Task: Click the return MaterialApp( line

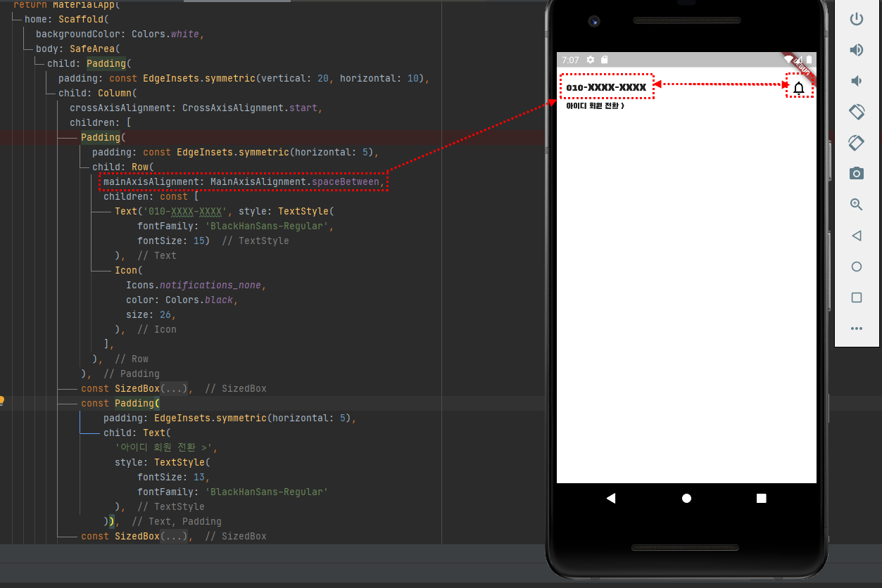Action: tap(67, 4)
